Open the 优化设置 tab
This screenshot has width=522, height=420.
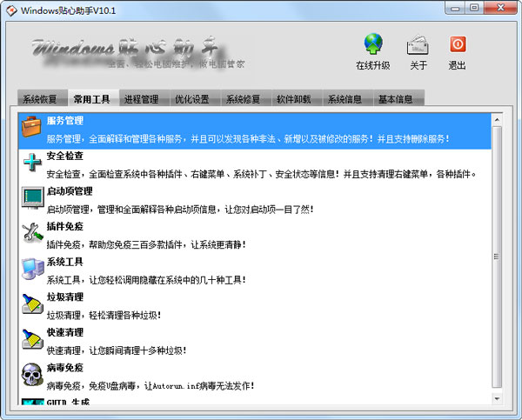pyautogui.click(x=196, y=98)
